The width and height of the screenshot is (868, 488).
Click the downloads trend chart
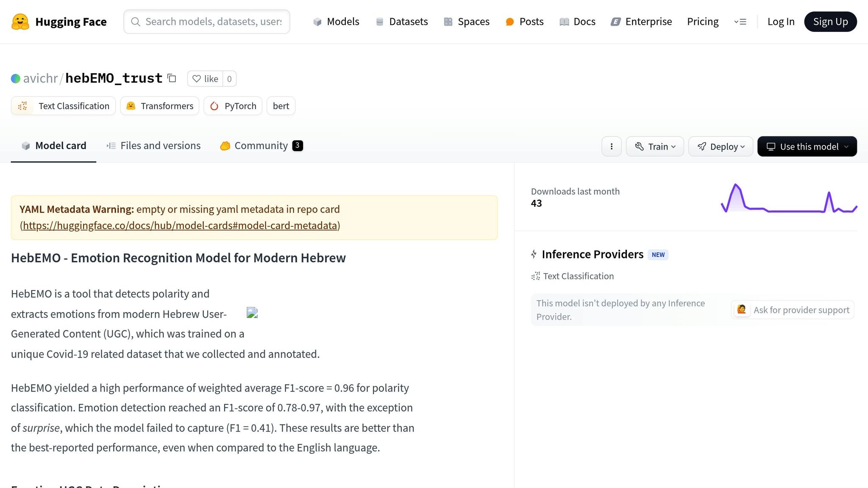coord(789,198)
